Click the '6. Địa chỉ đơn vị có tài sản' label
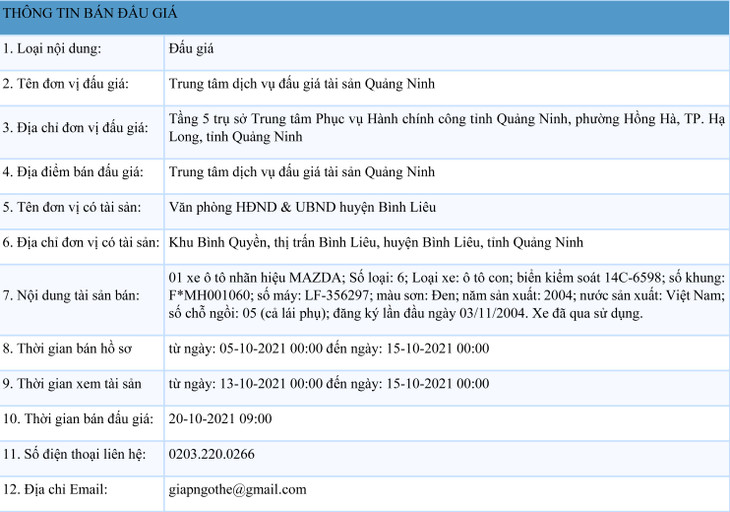This screenshot has width=730, height=512. (x=81, y=243)
